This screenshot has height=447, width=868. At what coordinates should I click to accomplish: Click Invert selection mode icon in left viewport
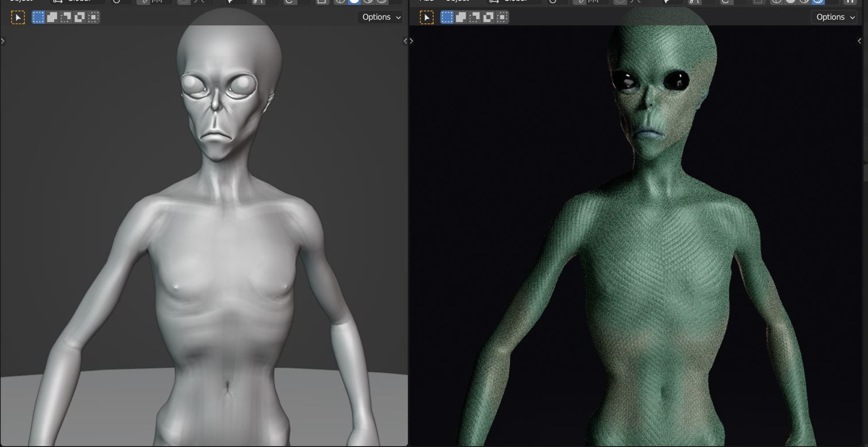[x=80, y=17]
